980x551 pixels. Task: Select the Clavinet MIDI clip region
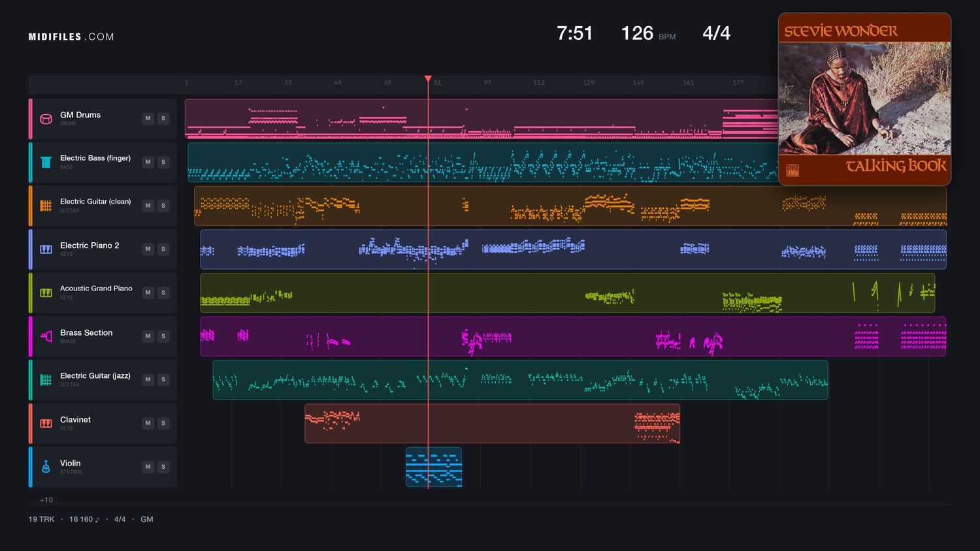(x=492, y=423)
